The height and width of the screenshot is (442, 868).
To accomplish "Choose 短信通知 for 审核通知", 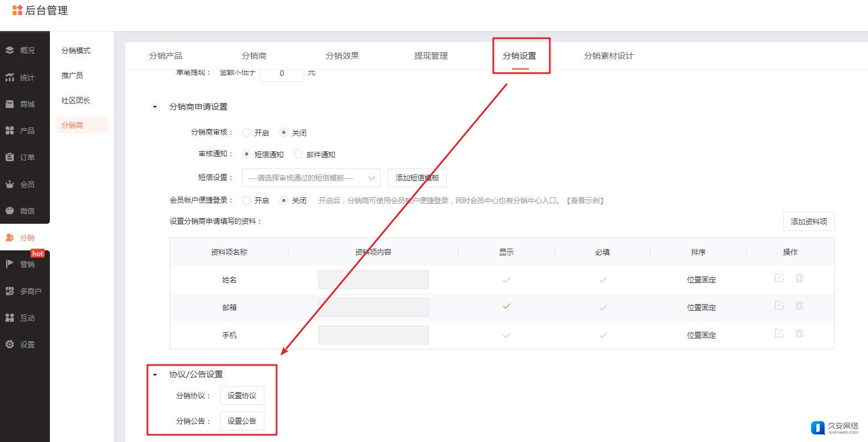I will click(x=247, y=154).
